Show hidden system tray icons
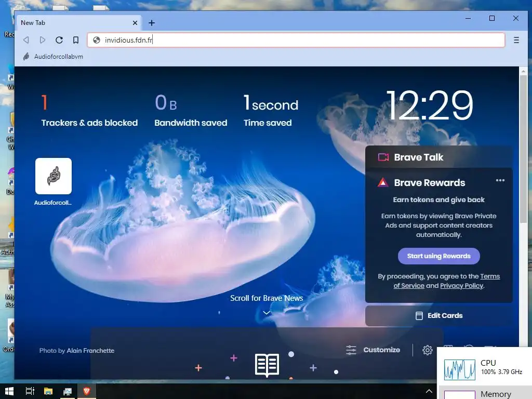This screenshot has width=532, height=399. (x=429, y=392)
